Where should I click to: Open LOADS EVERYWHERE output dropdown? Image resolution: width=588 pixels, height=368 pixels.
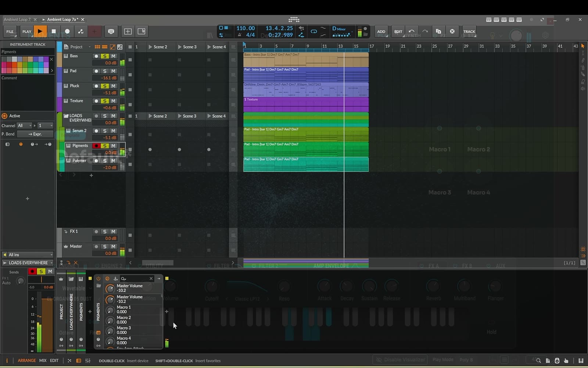tap(28, 263)
